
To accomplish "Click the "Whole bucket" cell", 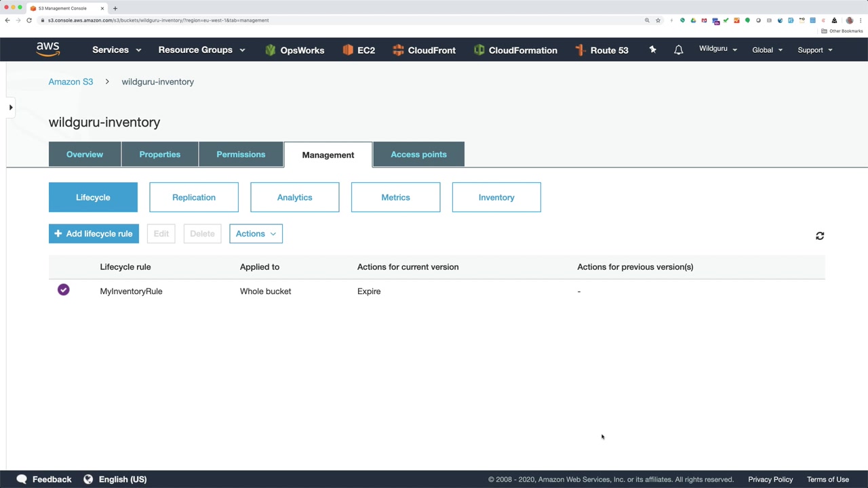I will point(265,291).
